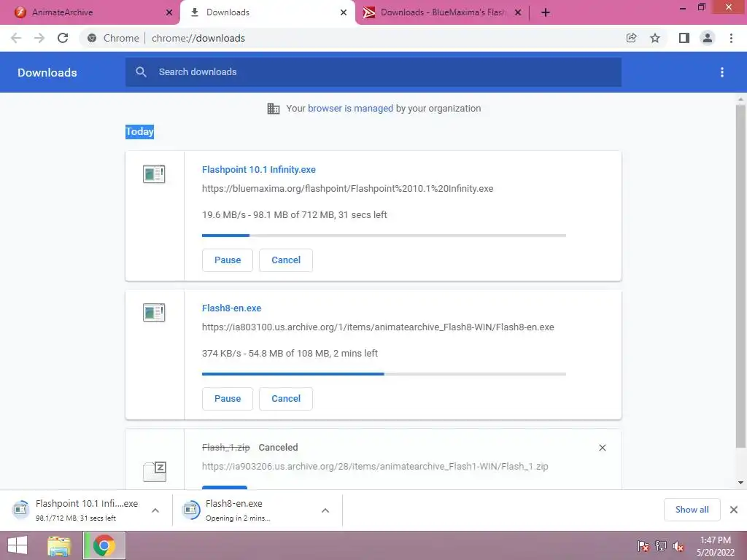Cancel the Flash8-en.exe download
Viewport: 747px width, 560px height.
[286, 399]
